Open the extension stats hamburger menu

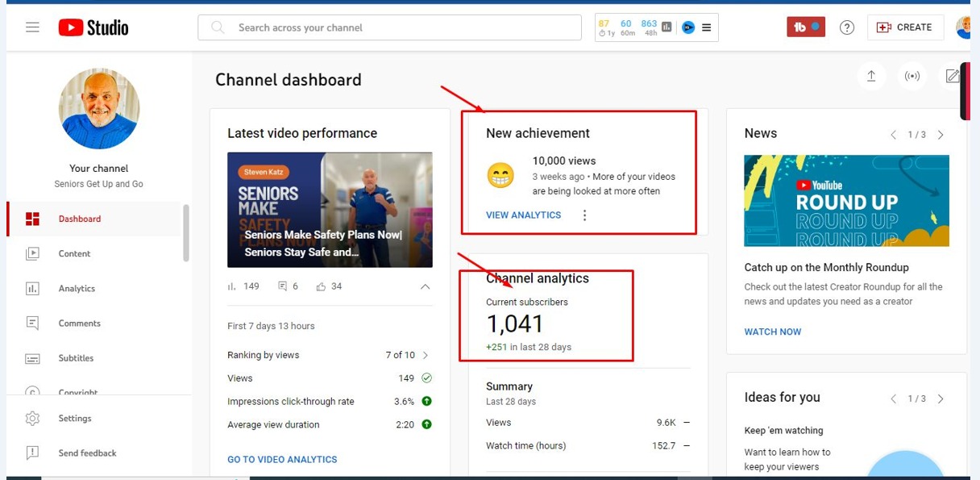point(707,27)
